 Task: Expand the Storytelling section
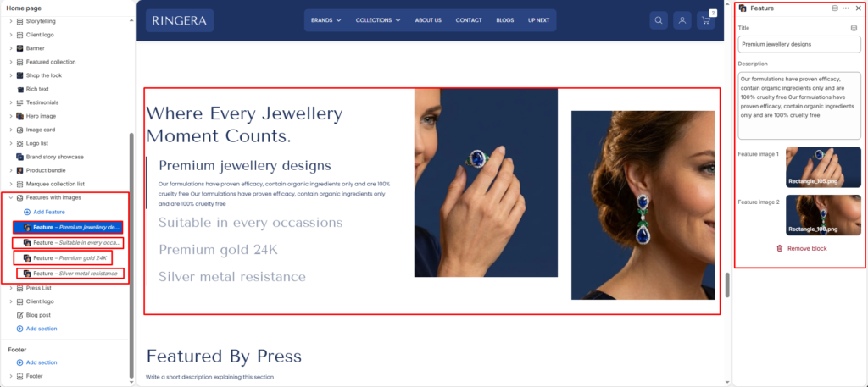click(10, 21)
